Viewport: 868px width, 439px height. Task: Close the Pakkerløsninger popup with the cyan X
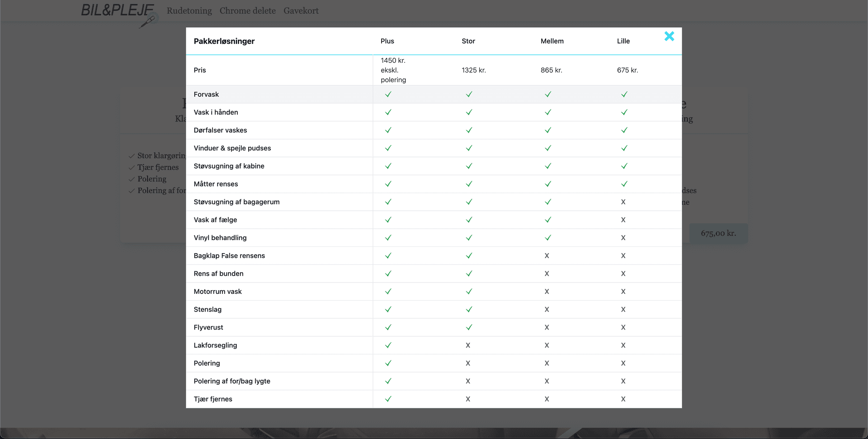(669, 36)
